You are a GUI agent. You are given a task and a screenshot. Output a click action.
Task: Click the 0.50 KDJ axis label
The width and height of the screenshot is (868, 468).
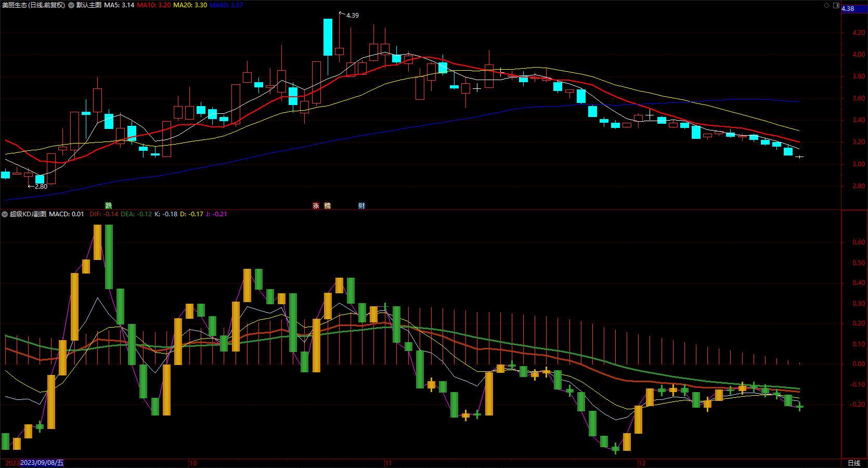(859, 263)
